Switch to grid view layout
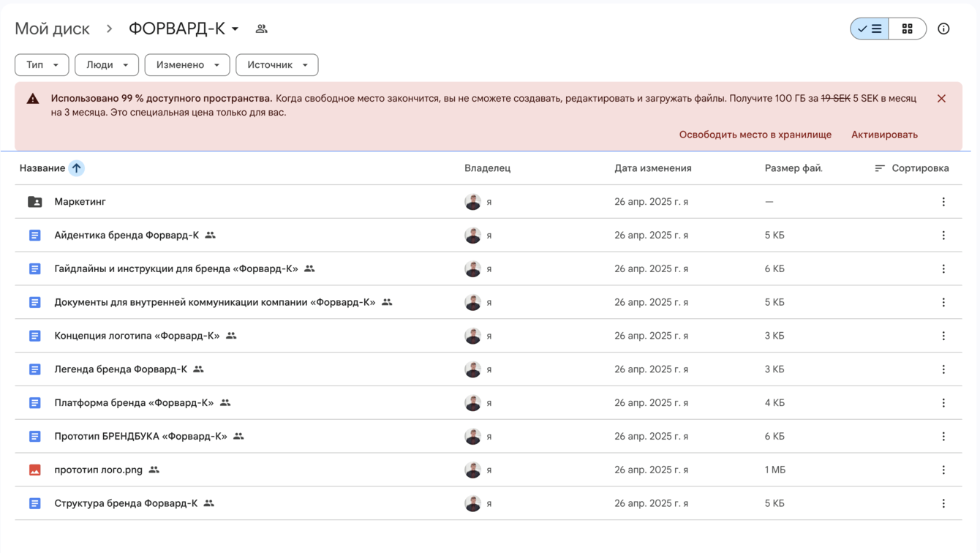Viewport: 980px width, 553px height. pos(908,29)
